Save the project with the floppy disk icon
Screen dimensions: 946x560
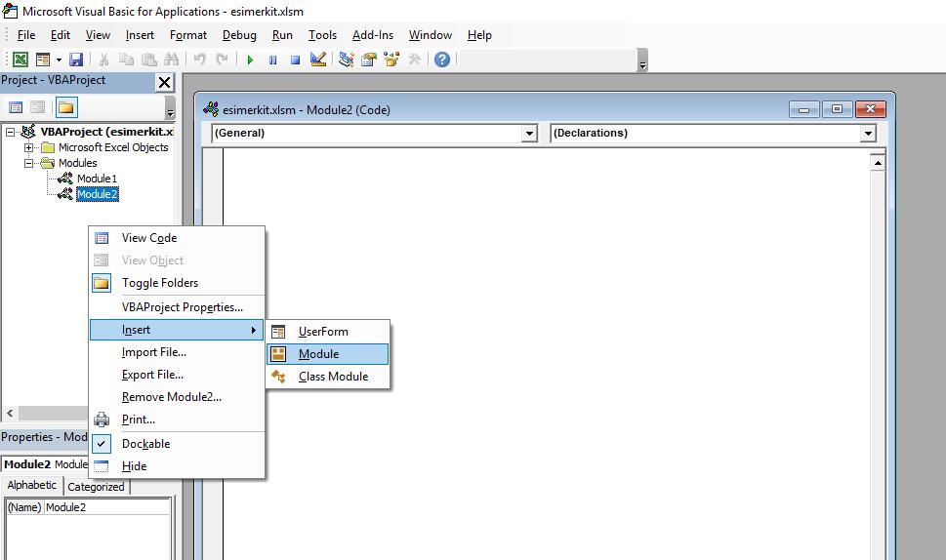(76, 60)
